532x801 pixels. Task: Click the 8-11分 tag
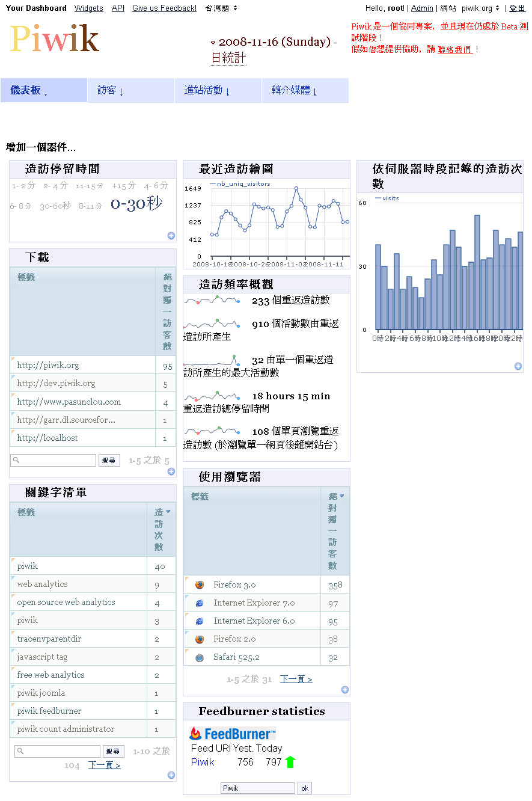pyautogui.click(x=91, y=206)
